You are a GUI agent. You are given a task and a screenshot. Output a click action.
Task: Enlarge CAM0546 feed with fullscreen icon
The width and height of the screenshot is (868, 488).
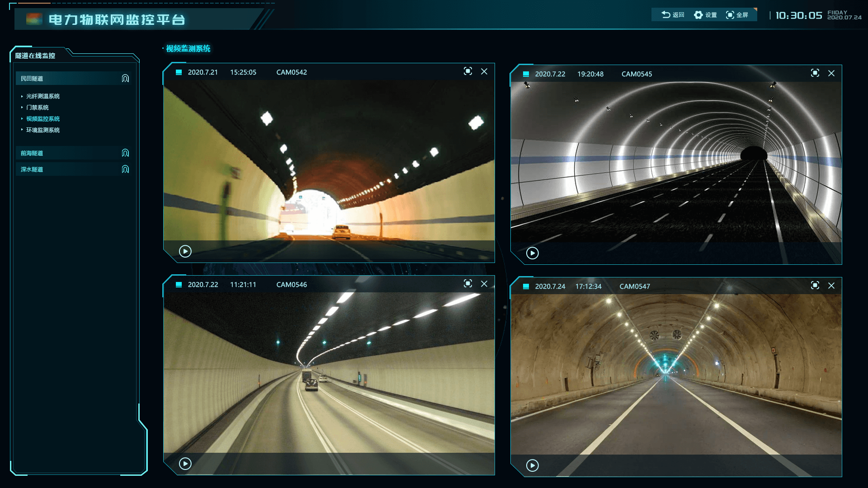[468, 284]
